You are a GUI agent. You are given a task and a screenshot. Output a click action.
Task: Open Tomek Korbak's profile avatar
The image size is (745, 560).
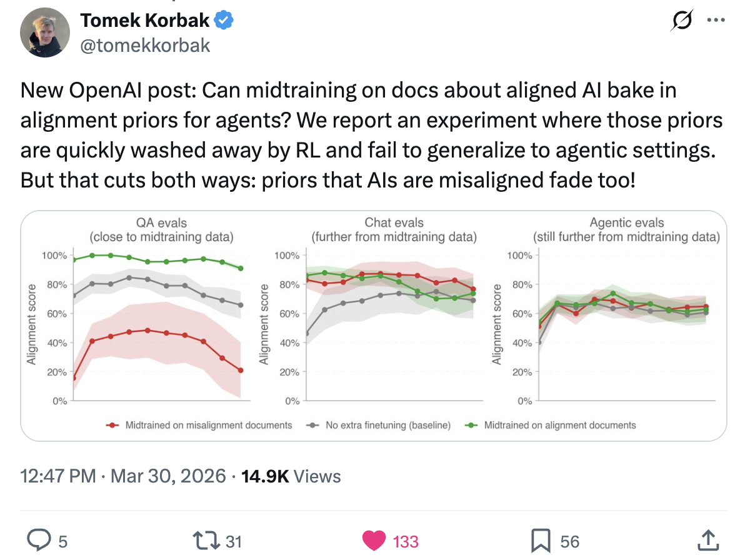click(44, 34)
